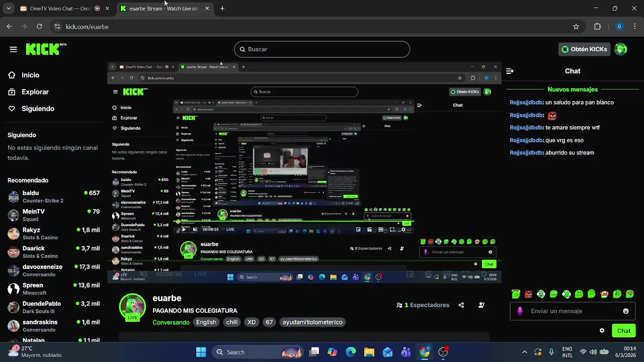Select the chill tag
644x362 pixels.
coord(232,322)
